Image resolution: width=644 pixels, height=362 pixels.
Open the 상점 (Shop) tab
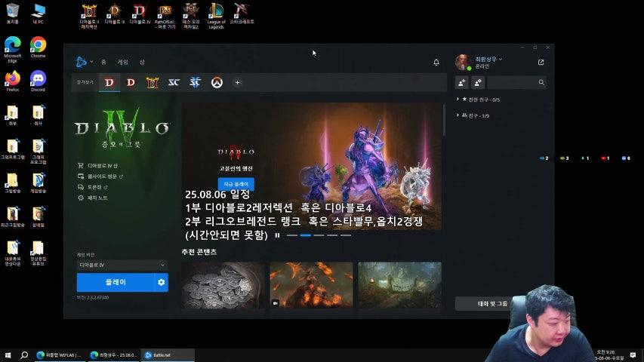[142, 62]
